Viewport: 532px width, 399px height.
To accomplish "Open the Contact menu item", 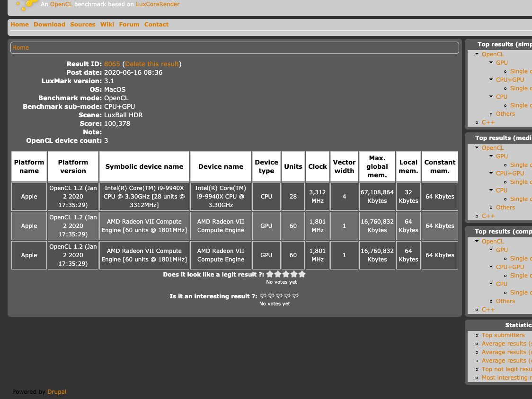I will pos(156,25).
